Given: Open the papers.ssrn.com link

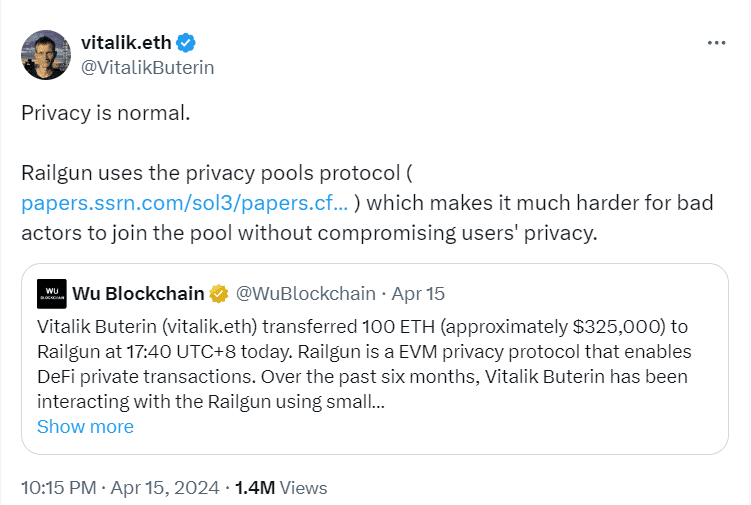Looking at the screenshot, I should pyautogui.click(x=185, y=202).
